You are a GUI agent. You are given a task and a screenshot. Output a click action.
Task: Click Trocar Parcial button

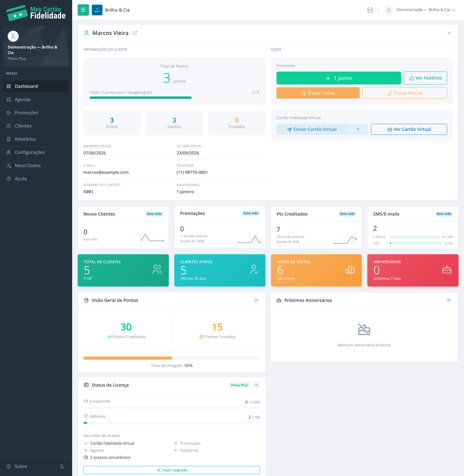pyautogui.click(x=404, y=93)
